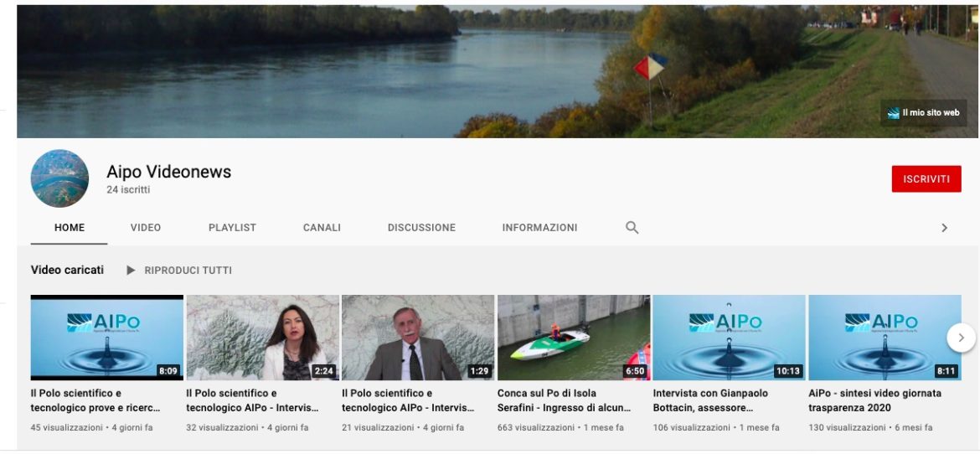
Task: Play the 1:29 man interview video thumbnail
Action: pos(418,338)
